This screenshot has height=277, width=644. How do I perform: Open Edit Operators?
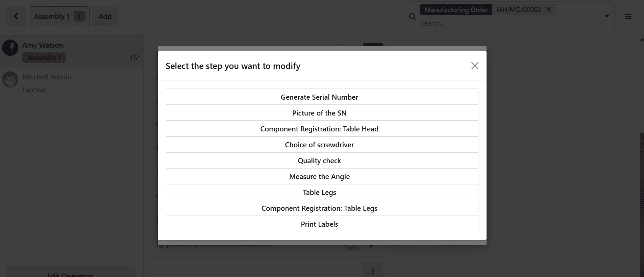pos(70,274)
